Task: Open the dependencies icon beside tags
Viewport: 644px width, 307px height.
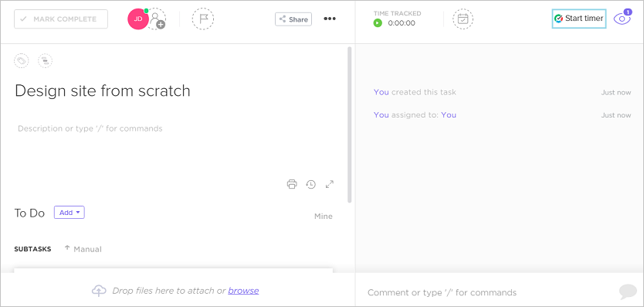Action: pos(46,61)
